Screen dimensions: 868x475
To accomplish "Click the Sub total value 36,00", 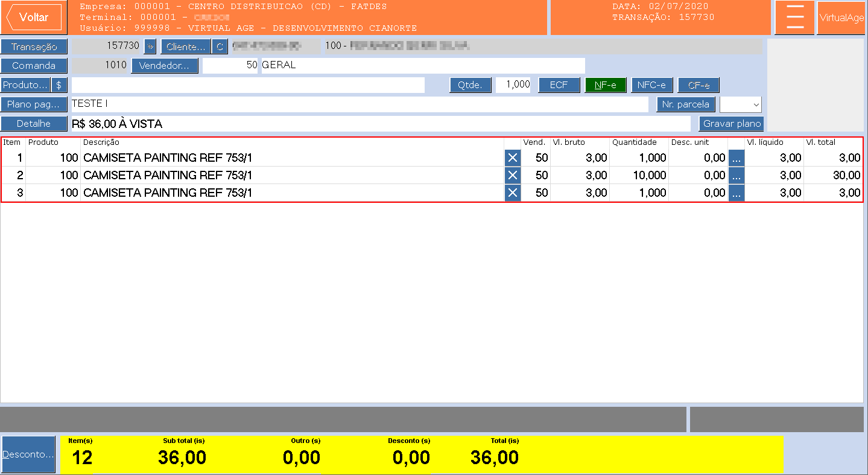I will point(182,457).
